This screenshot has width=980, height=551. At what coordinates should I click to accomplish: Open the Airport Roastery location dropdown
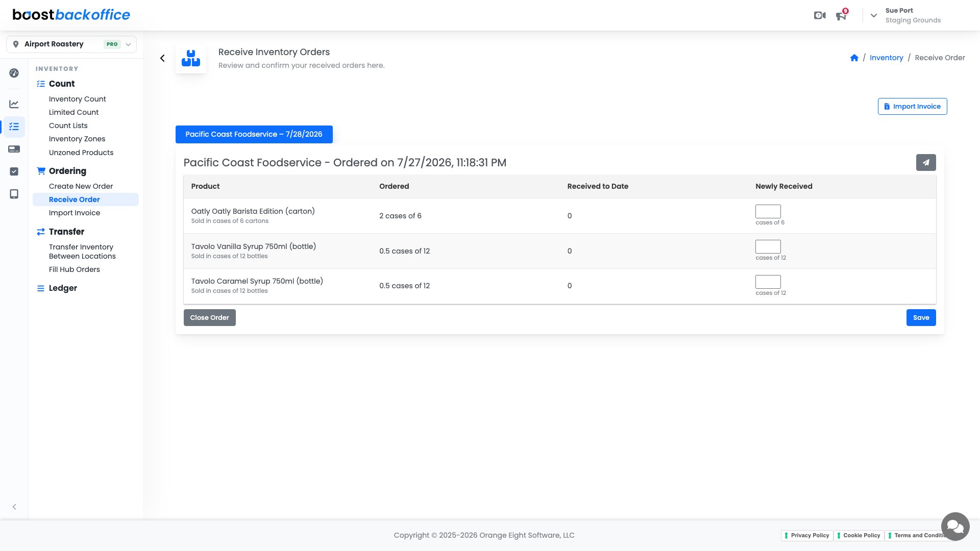pos(71,44)
